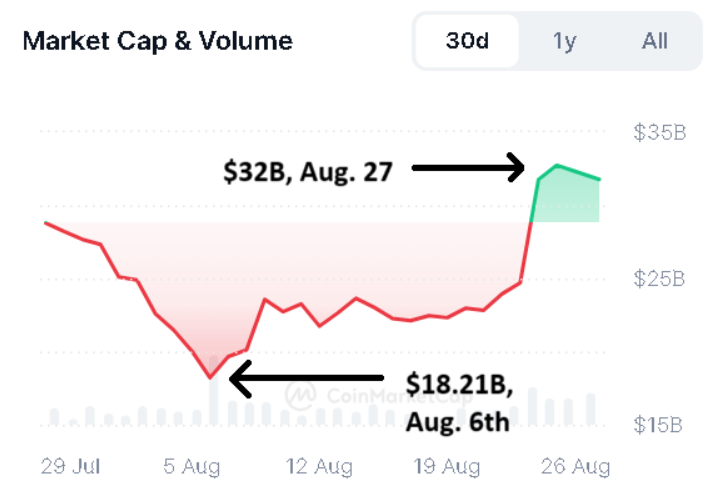The width and height of the screenshot is (705, 479).
Task: Click the left-pointing arrow near the chart low
Action: click(x=307, y=378)
